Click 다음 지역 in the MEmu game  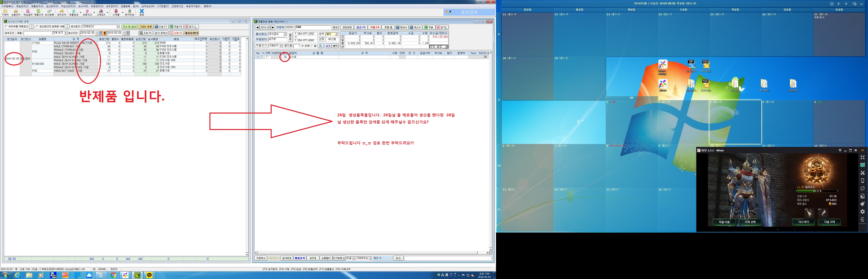(829, 222)
